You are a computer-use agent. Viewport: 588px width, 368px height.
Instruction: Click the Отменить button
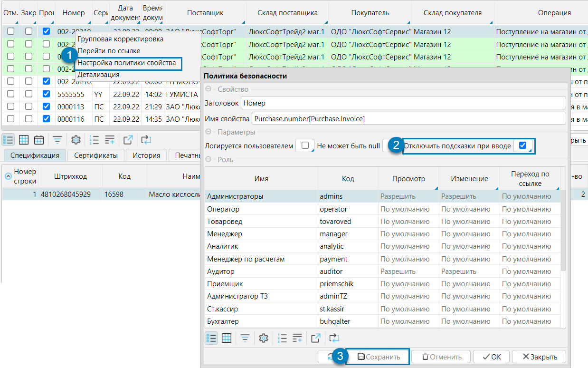[x=441, y=357]
